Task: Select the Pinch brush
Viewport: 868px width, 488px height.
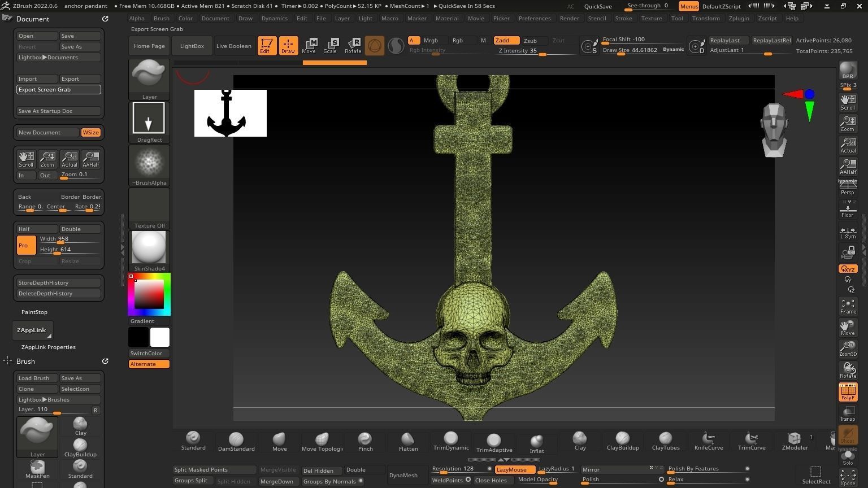Action: (365, 442)
